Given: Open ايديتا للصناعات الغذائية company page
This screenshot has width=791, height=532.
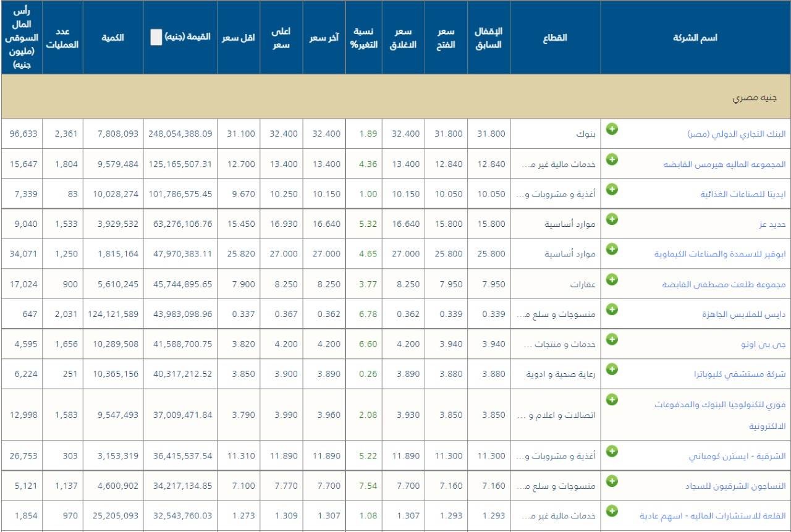Looking at the screenshot, I should (743, 194).
